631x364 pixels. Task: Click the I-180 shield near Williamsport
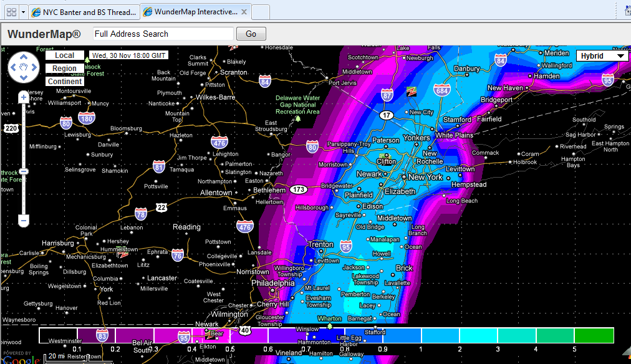[87, 118]
